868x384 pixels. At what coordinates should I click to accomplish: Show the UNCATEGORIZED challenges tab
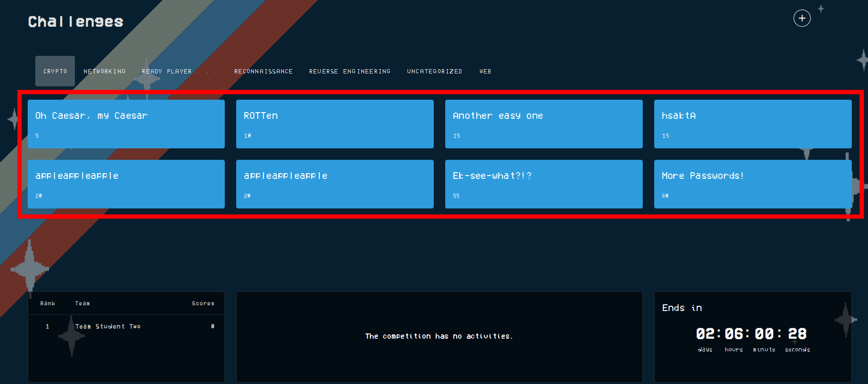[435, 71]
